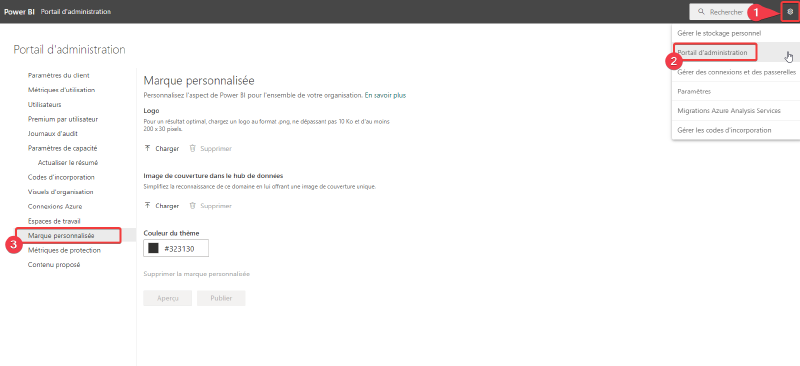Viewport: 800px width, 366px height.
Task: Click Supprimer la marque personnalisée
Action: 196,274
